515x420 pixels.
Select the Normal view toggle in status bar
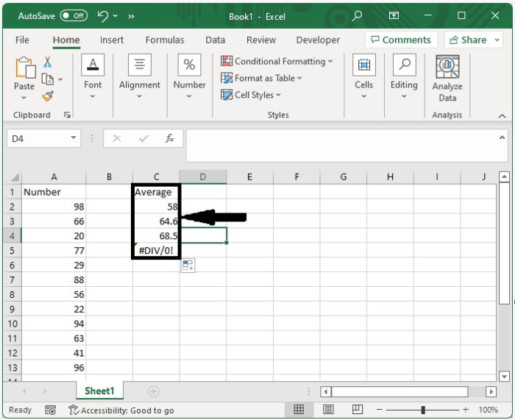(299, 409)
